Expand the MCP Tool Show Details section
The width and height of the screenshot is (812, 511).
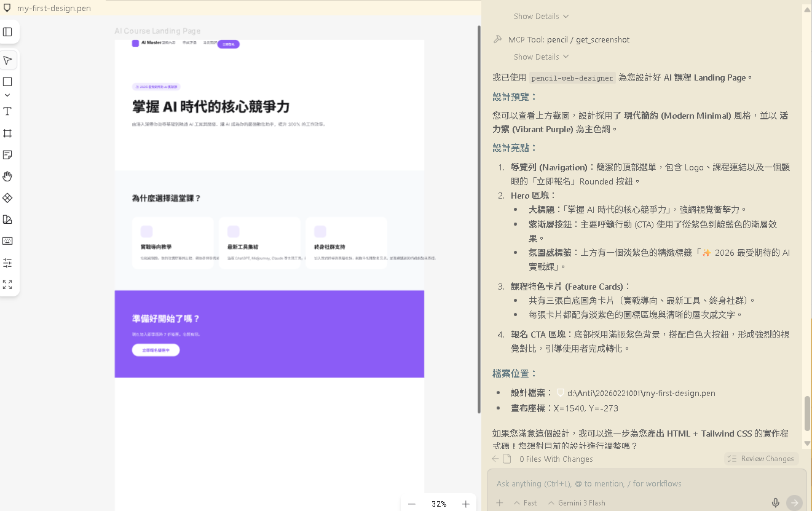coord(540,57)
